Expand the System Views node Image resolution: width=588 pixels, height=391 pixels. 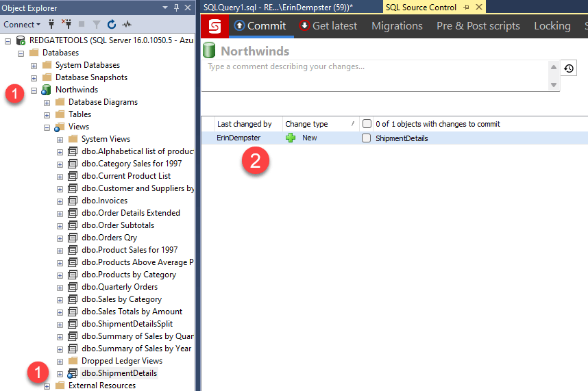pos(60,140)
